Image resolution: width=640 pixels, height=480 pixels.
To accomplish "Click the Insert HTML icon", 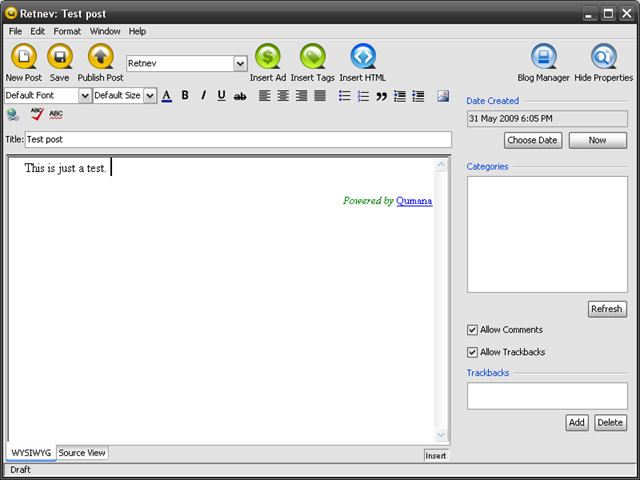I will (363, 56).
